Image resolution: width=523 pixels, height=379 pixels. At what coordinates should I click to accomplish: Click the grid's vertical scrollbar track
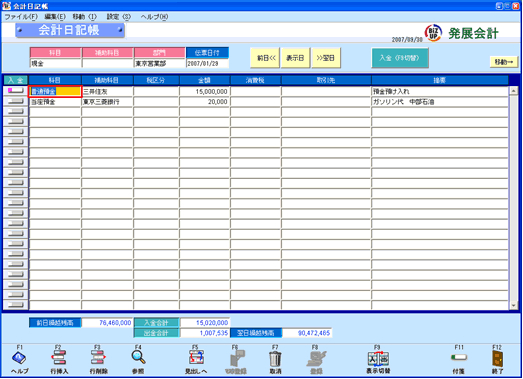tap(513, 198)
